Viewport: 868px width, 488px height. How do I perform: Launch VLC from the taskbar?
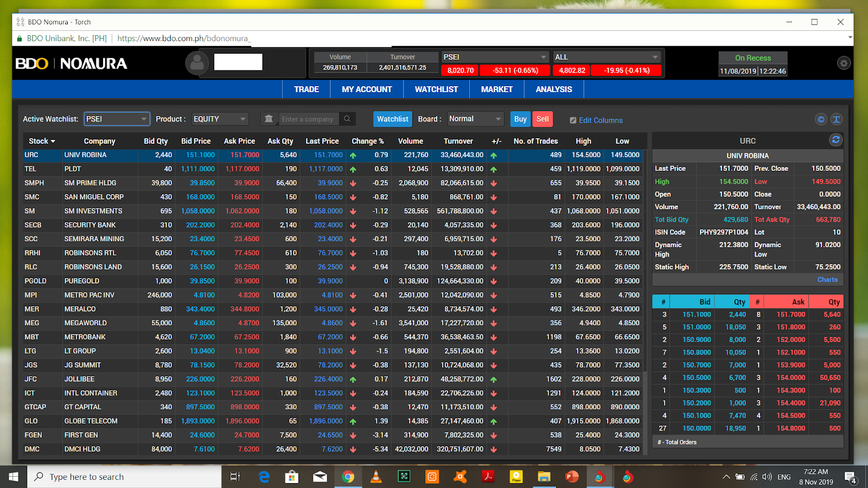click(x=376, y=477)
